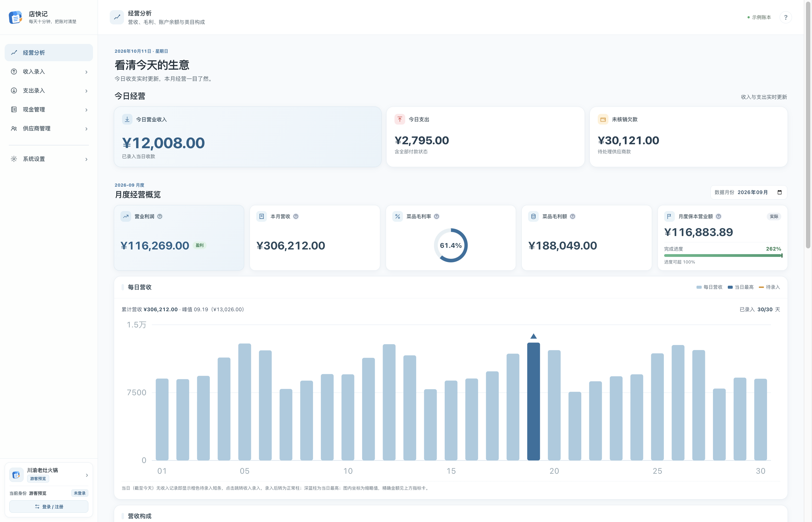Open help via the question mark button
Viewport: 812px width, 522px height.
[x=786, y=17]
